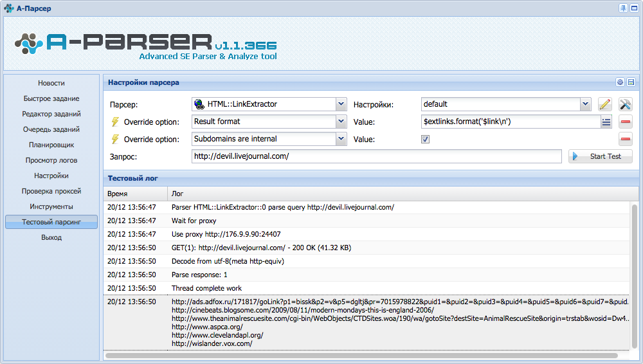Open the list icon beside Result format value
Image resolution: width=643 pixels, height=364 pixels.
point(606,122)
